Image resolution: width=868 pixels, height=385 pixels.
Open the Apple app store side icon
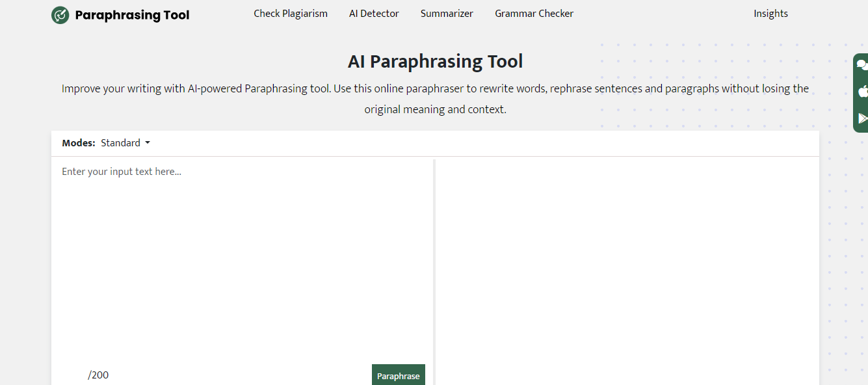pyautogui.click(x=863, y=91)
